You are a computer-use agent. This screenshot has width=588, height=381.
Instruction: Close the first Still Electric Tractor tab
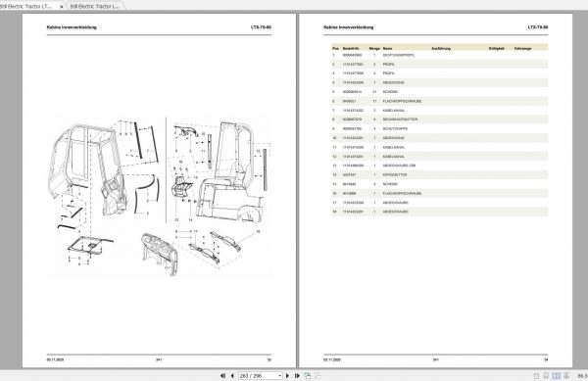[62, 7]
